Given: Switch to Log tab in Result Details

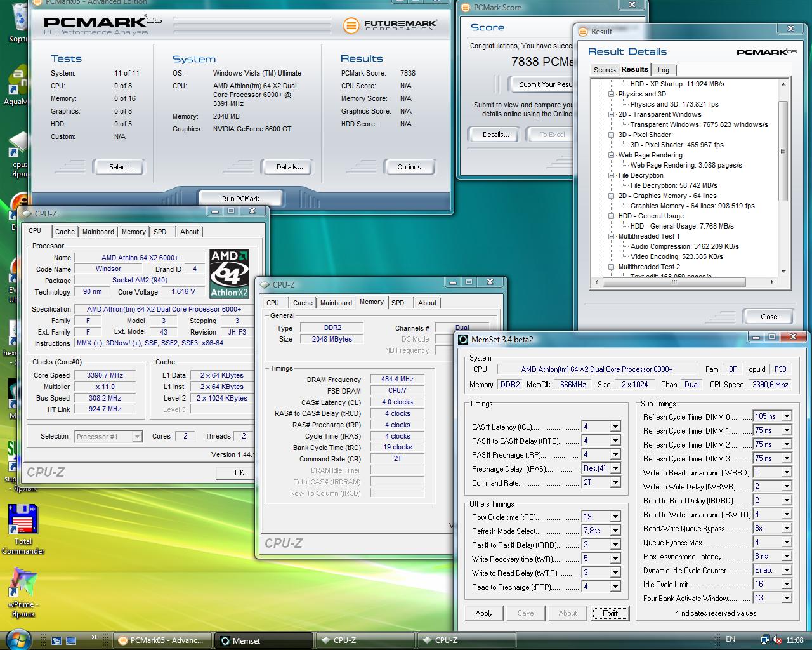Looking at the screenshot, I should click(x=663, y=70).
